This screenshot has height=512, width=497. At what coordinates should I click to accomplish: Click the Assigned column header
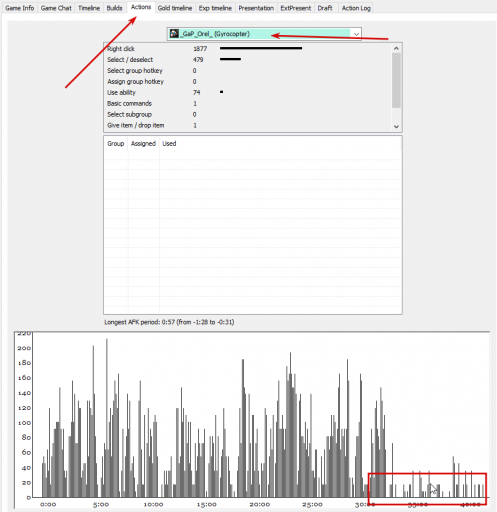coord(143,144)
